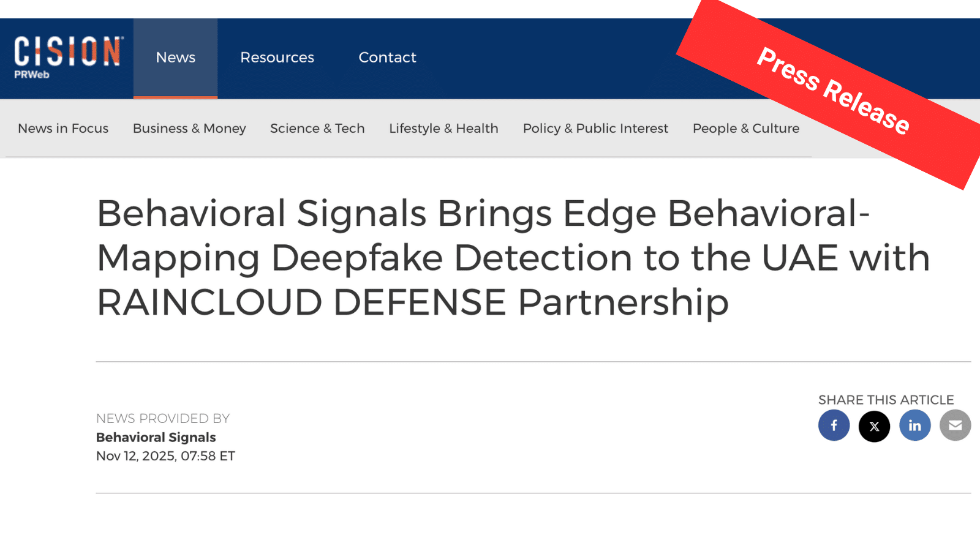Open the Resources menu
Image resolution: width=980 pixels, height=551 pixels.
pos(277,58)
